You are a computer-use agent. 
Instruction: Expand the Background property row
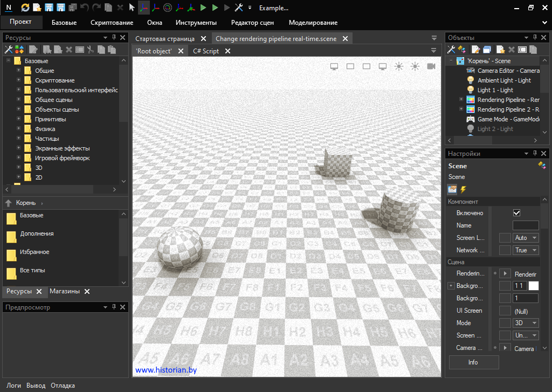click(451, 286)
